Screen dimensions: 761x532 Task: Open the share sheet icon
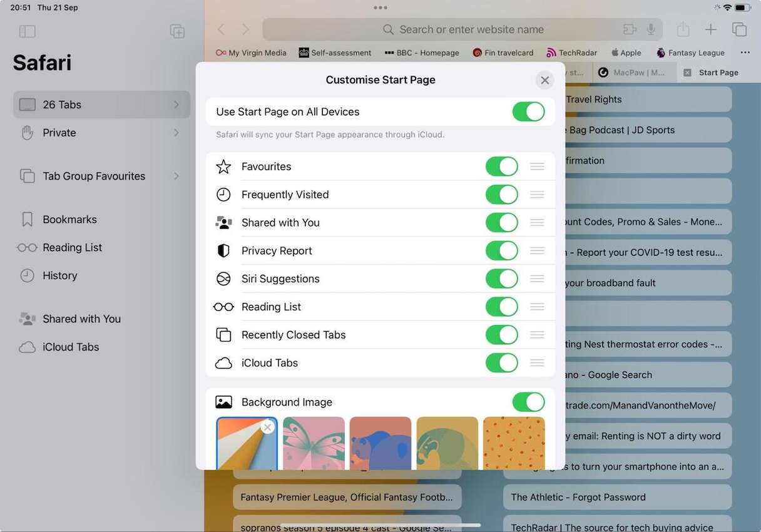point(683,29)
